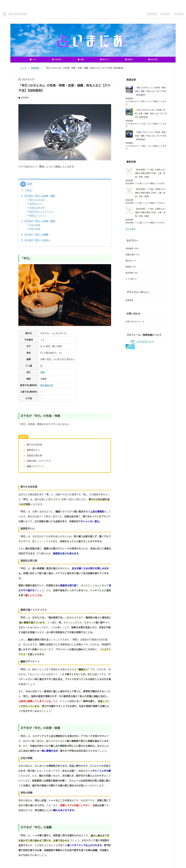This screenshot has height=868, width=186.
Task: Click the sapphire ring thumbnail of 辛酉 article
Action: tap(129, 134)
